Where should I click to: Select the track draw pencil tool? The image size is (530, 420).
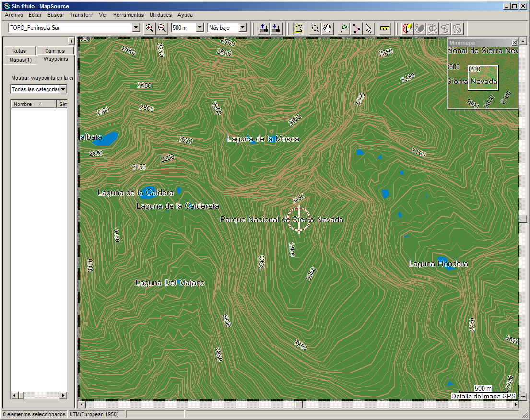(407, 28)
